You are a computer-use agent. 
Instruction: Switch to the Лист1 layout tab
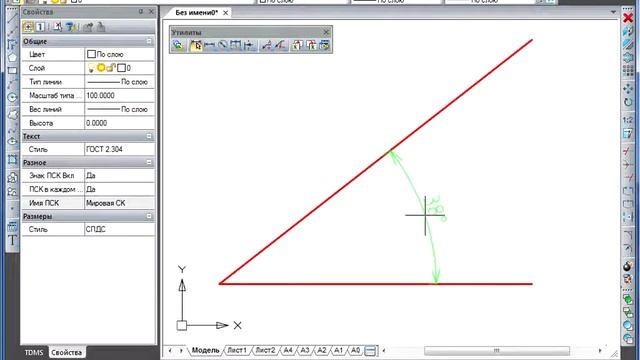coord(237,351)
